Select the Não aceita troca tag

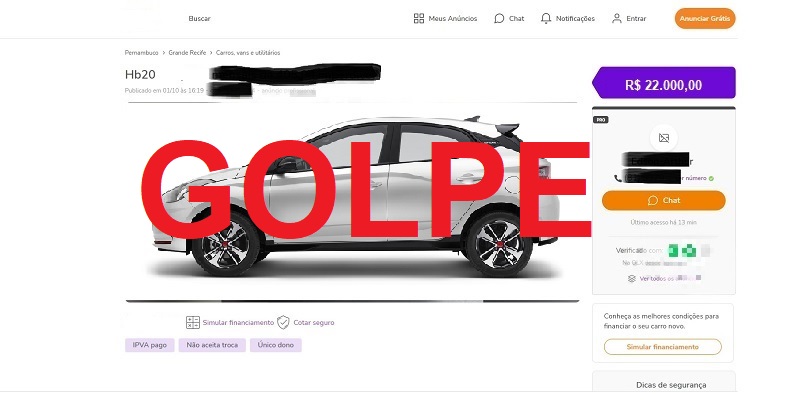(212, 345)
